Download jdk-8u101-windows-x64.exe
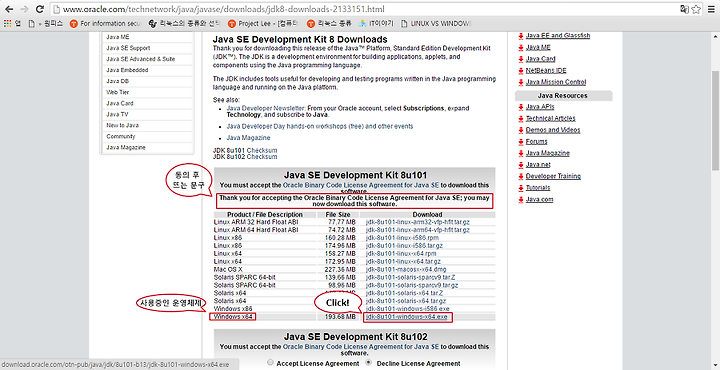The width and height of the screenshot is (720, 370). click(x=406, y=317)
